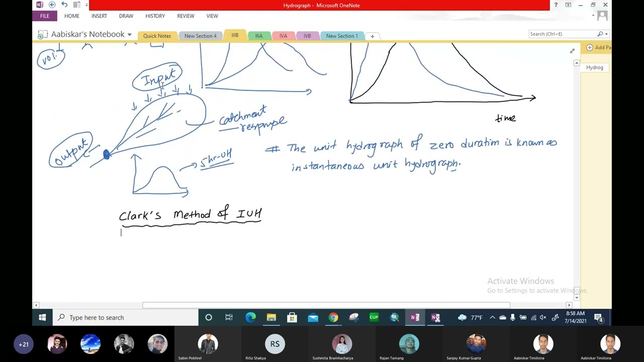Show hidden system tray icons
This screenshot has height=362, width=644.
click(492, 317)
